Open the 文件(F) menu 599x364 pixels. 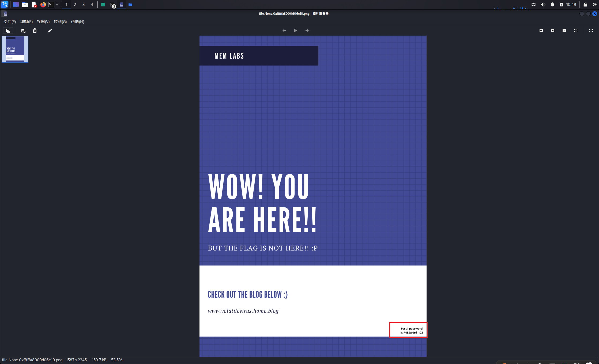click(x=10, y=22)
